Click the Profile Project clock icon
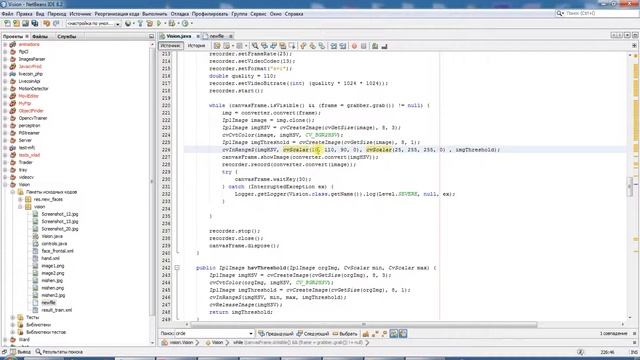Image resolution: width=640 pixels, height=360 pixels. click(x=185, y=24)
